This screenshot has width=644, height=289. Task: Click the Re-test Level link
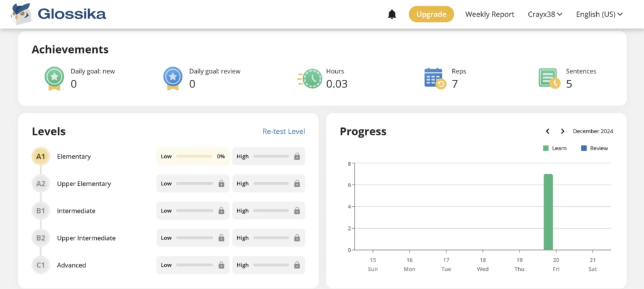(x=284, y=131)
